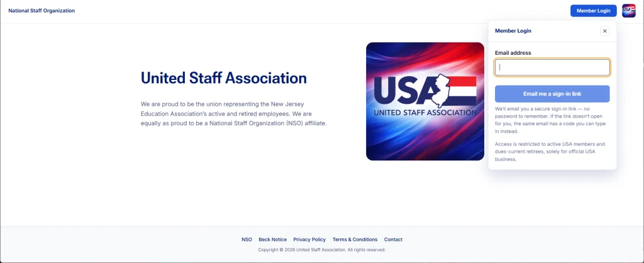
Task: Click the United Staff Association heading
Action: [224, 77]
